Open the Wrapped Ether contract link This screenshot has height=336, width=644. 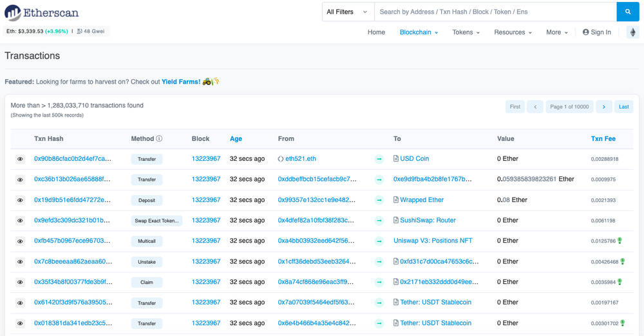[422, 200]
